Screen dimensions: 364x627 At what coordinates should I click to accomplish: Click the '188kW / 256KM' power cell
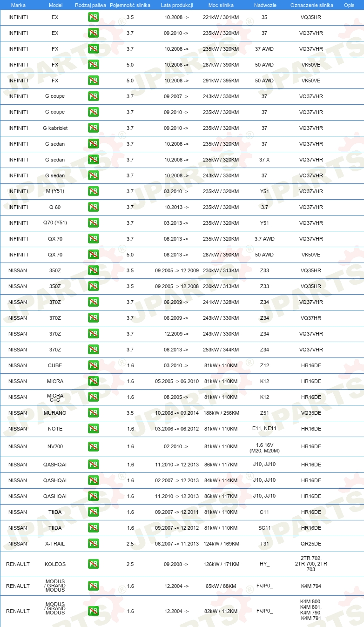coord(221,413)
